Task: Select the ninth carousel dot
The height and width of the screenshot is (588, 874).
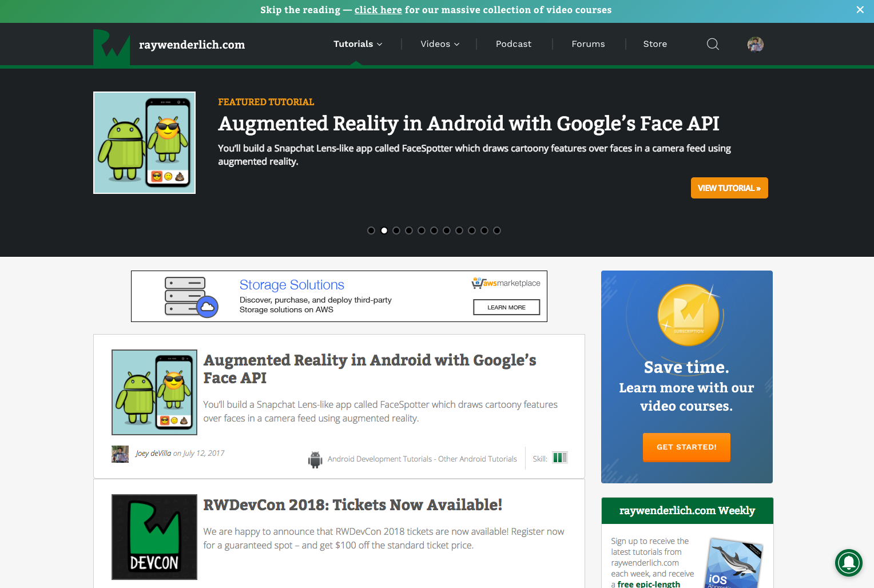Action: click(x=472, y=231)
